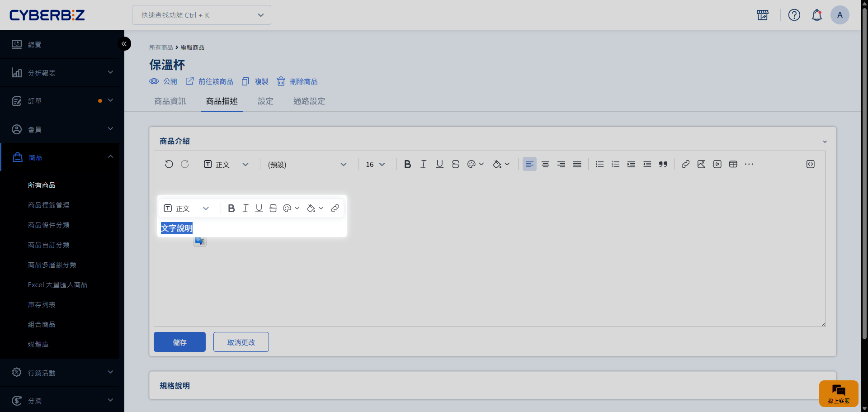The width and height of the screenshot is (868, 412).
Task: Click the 取消更改 button
Action: [241, 342]
